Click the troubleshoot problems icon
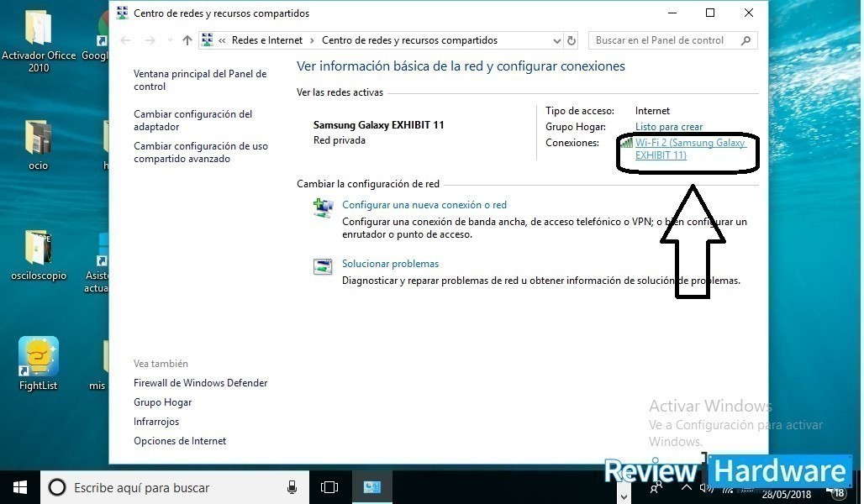The height and width of the screenshot is (504, 864). [323, 266]
